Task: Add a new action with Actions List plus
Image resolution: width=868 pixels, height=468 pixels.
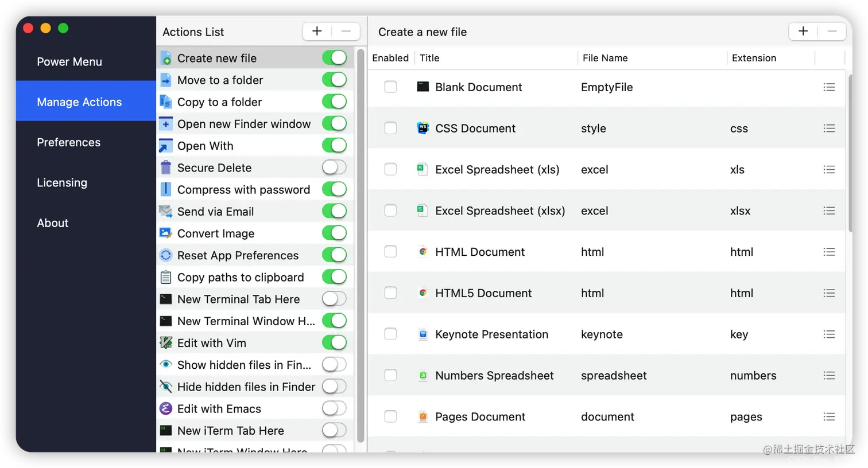Action: click(317, 32)
